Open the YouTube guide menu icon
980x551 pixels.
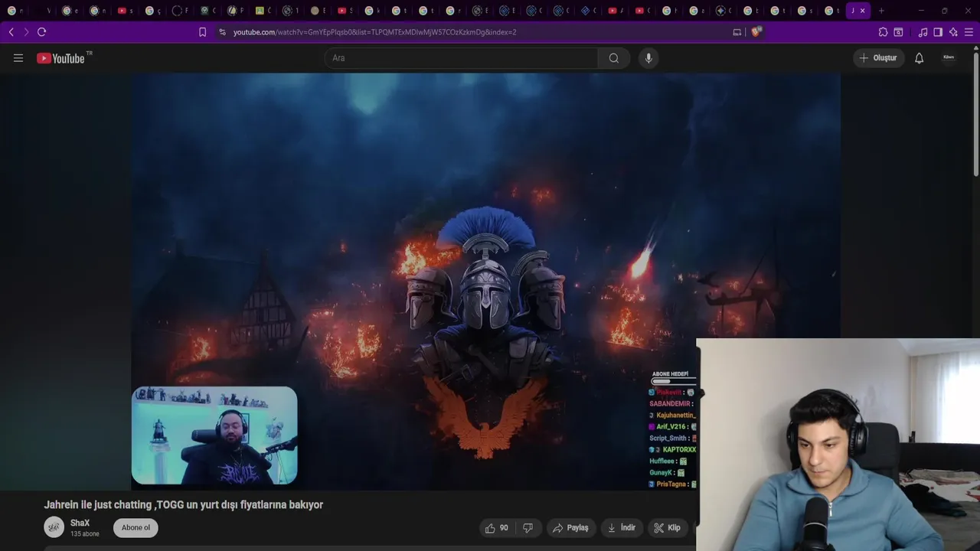coord(18,58)
